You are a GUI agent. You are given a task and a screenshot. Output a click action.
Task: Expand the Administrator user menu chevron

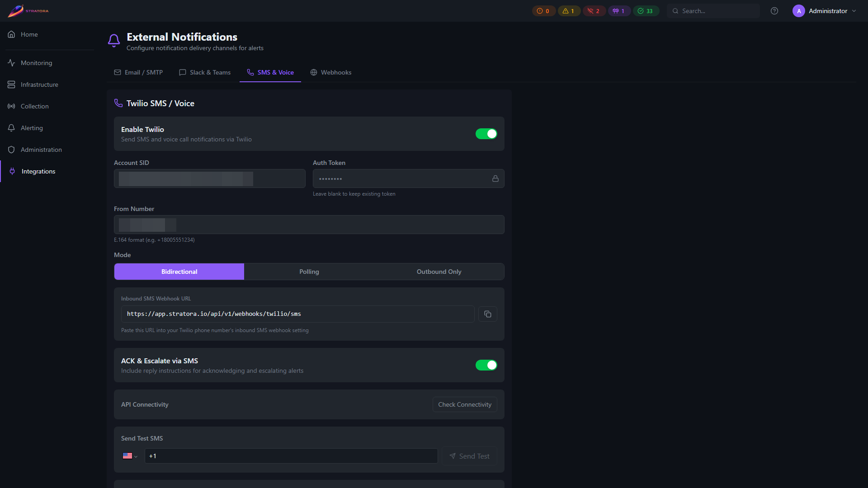click(854, 11)
